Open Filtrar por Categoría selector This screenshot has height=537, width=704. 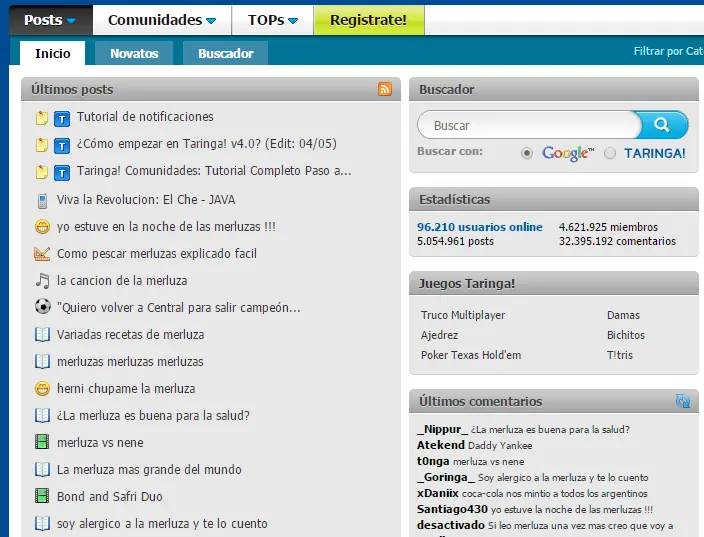(669, 51)
